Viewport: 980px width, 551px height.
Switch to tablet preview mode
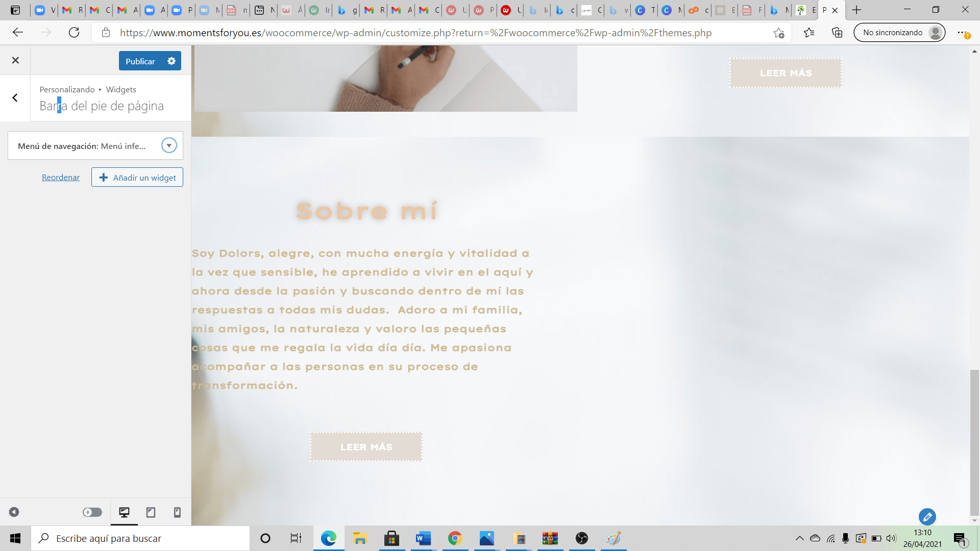[x=151, y=512]
